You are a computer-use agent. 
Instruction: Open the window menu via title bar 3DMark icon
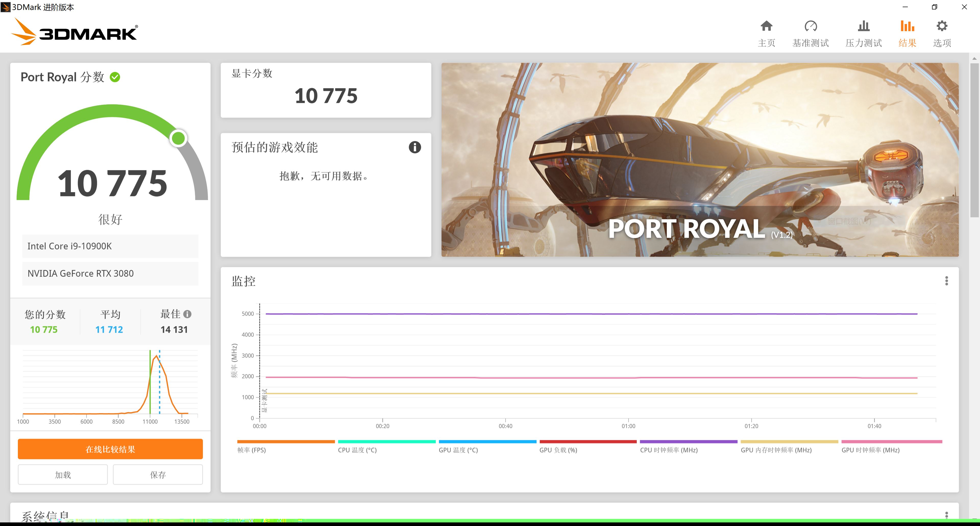(5, 7)
